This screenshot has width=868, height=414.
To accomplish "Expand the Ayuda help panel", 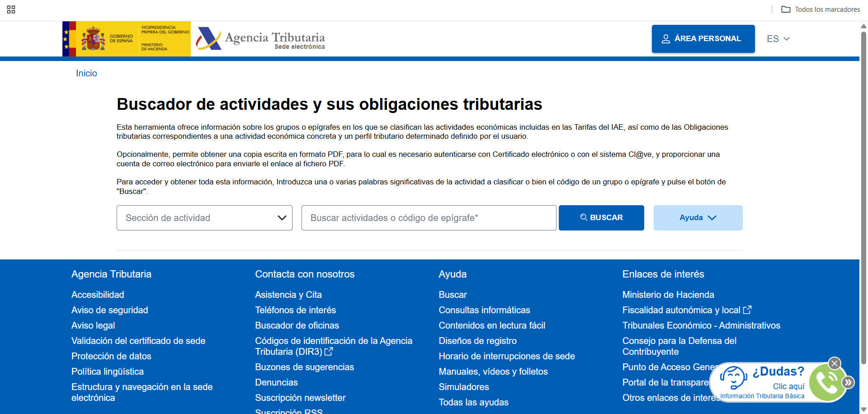I will pos(698,218).
